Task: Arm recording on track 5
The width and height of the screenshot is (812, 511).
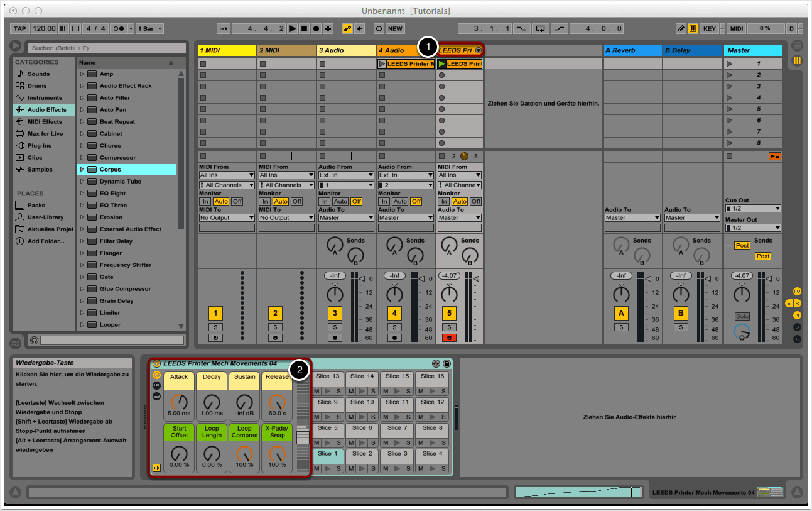Action: (x=448, y=338)
